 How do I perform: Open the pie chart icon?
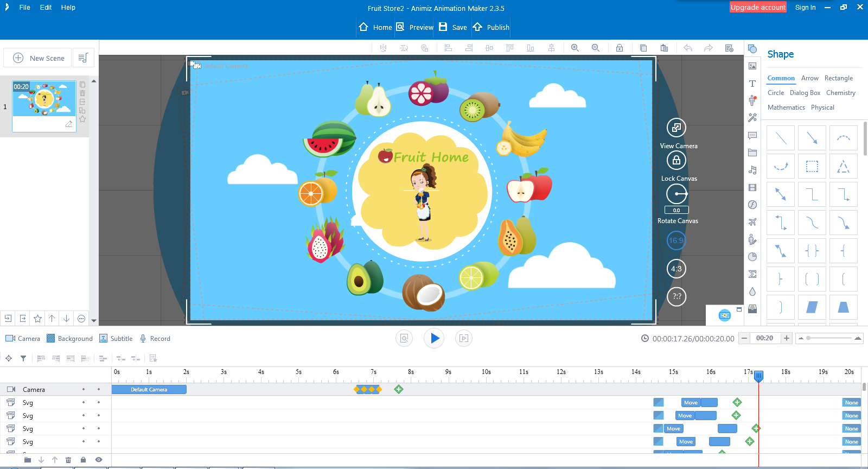(x=752, y=257)
